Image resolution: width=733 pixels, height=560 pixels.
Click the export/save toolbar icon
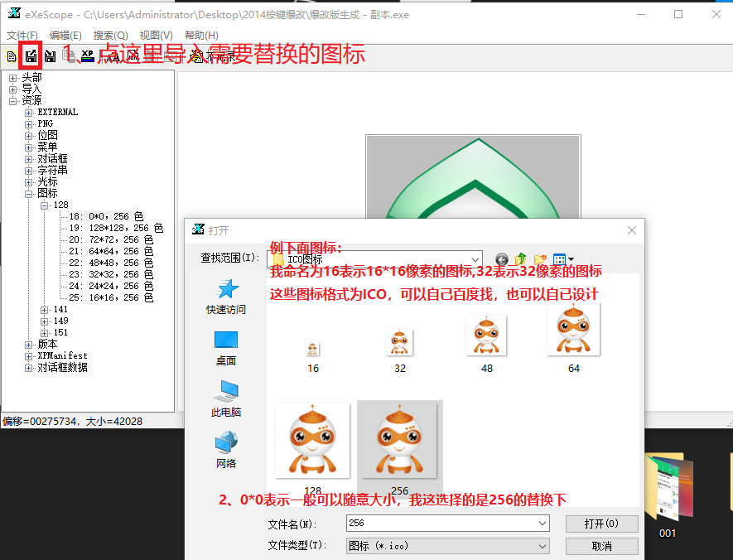tap(50, 56)
